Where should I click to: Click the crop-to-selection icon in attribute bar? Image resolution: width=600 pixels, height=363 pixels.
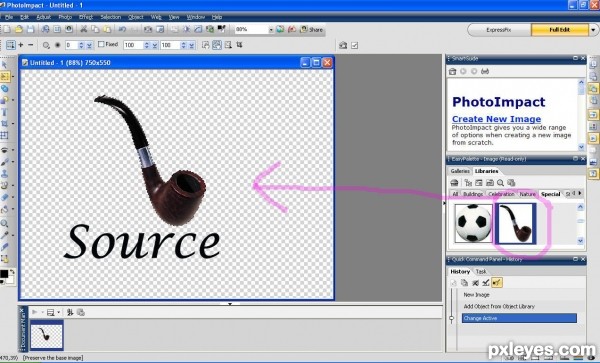click(239, 45)
